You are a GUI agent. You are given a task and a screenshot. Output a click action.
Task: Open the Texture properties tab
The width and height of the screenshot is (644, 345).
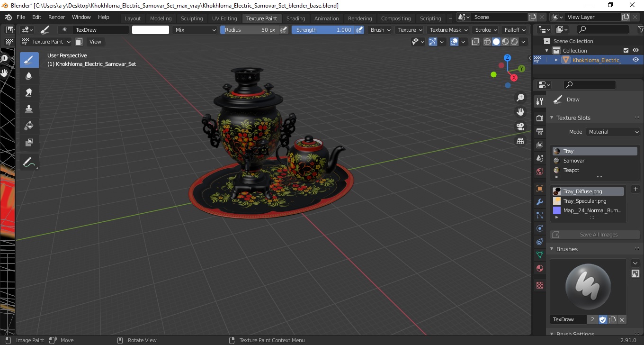539,285
